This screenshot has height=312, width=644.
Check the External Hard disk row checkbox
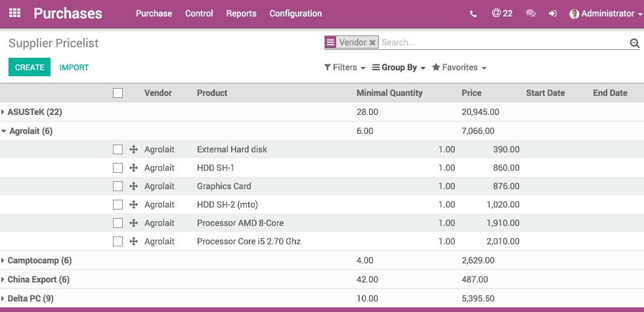click(x=118, y=150)
